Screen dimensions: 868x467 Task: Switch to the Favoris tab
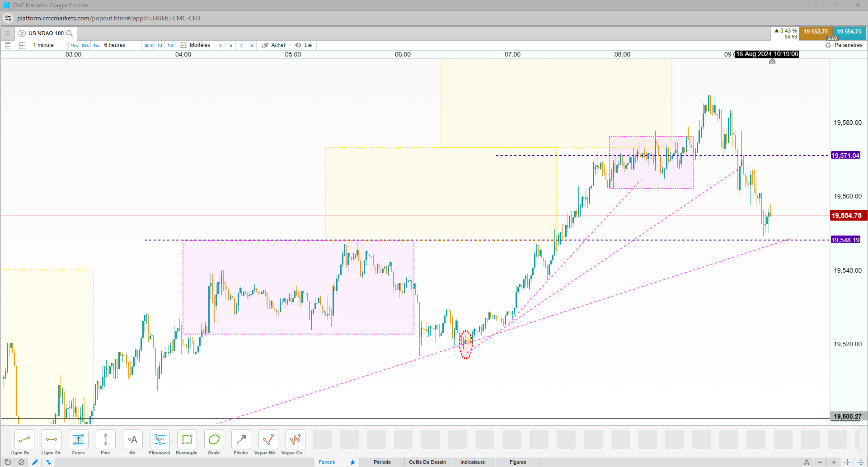327,462
